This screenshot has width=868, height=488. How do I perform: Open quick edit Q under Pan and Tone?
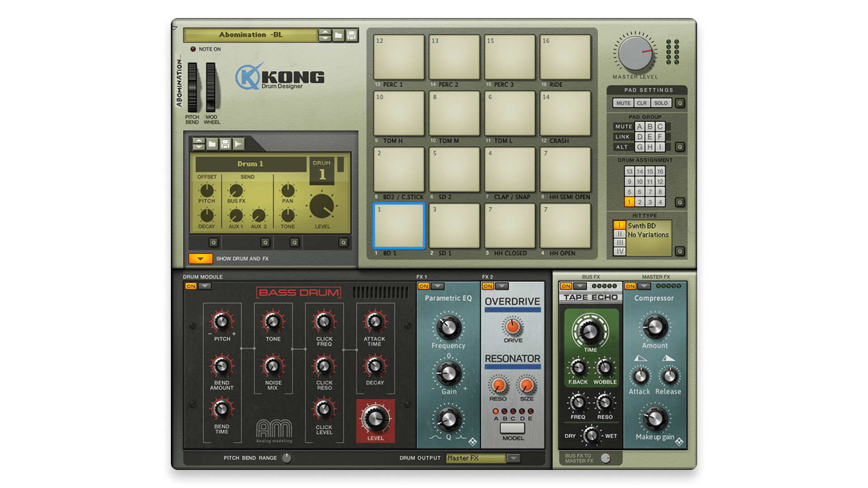(x=294, y=243)
